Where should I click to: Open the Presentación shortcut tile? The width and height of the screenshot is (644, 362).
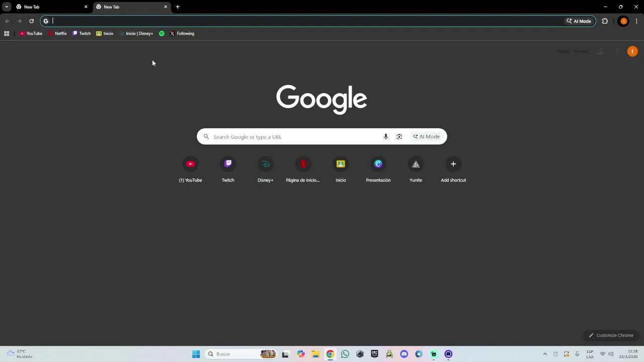coord(378,170)
